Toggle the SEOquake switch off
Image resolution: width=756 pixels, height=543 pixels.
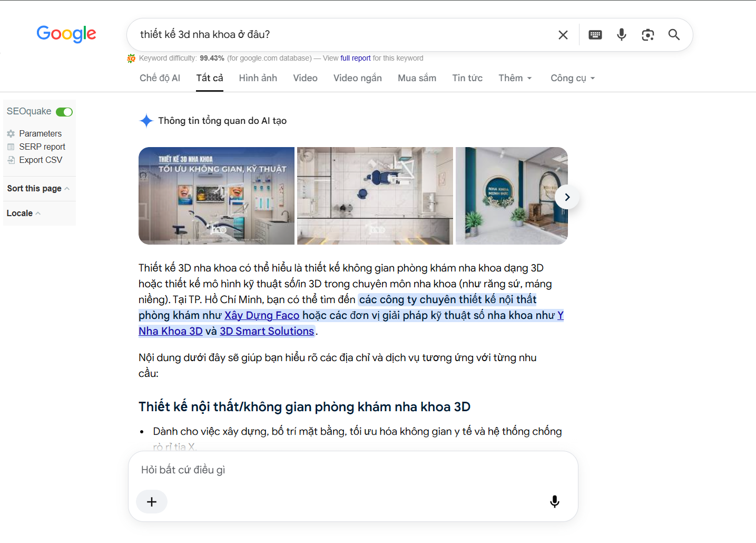(64, 112)
